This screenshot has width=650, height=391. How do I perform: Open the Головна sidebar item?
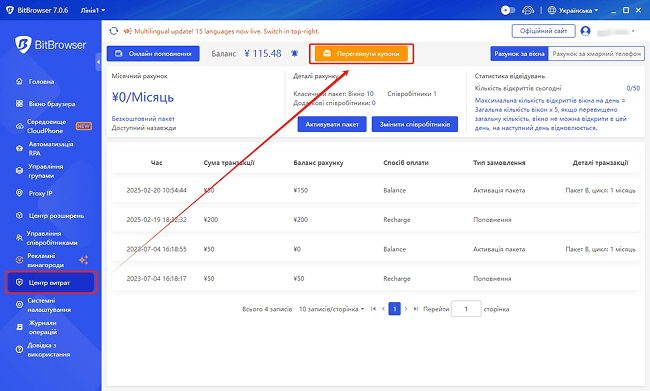(41, 82)
